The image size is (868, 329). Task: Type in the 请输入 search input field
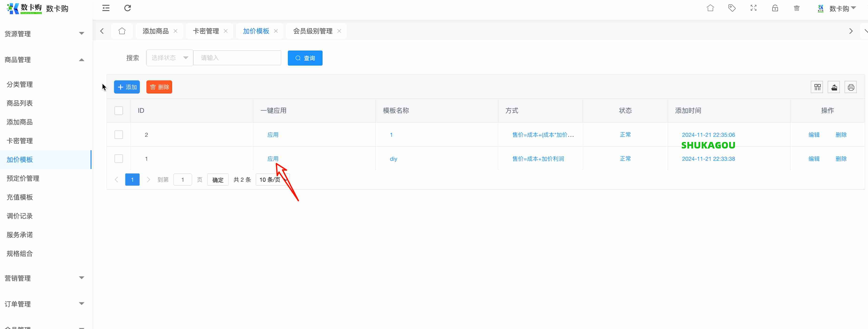coord(237,58)
